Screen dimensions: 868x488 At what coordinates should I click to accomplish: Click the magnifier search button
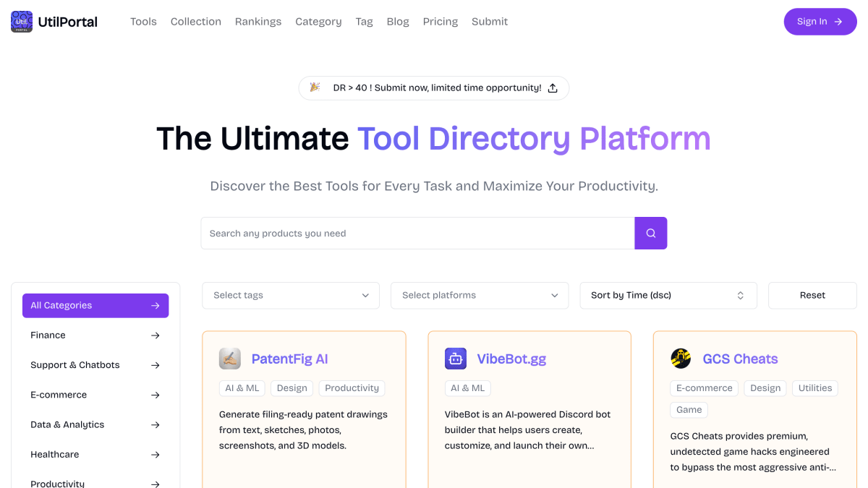point(651,234)
